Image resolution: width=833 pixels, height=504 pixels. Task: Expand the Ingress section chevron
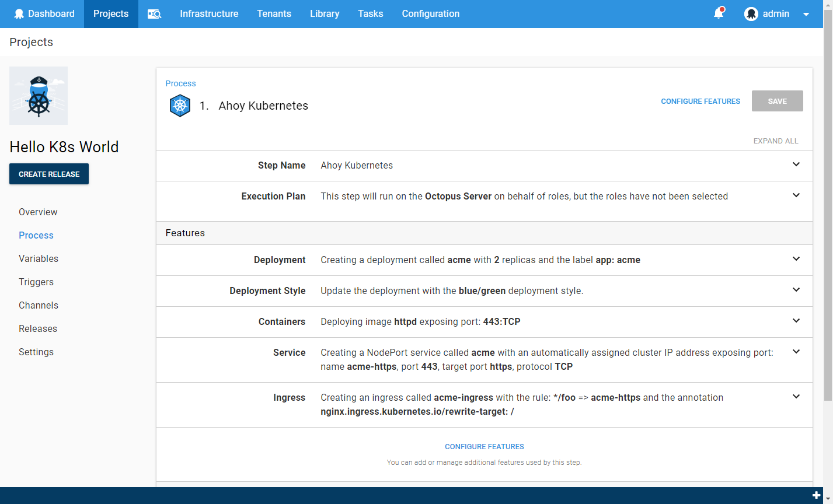point(796,397)
